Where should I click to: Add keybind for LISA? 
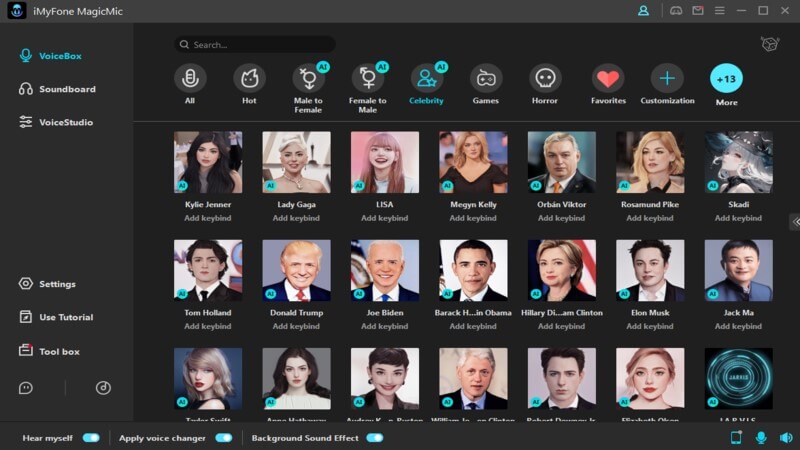tap(385, 218)
